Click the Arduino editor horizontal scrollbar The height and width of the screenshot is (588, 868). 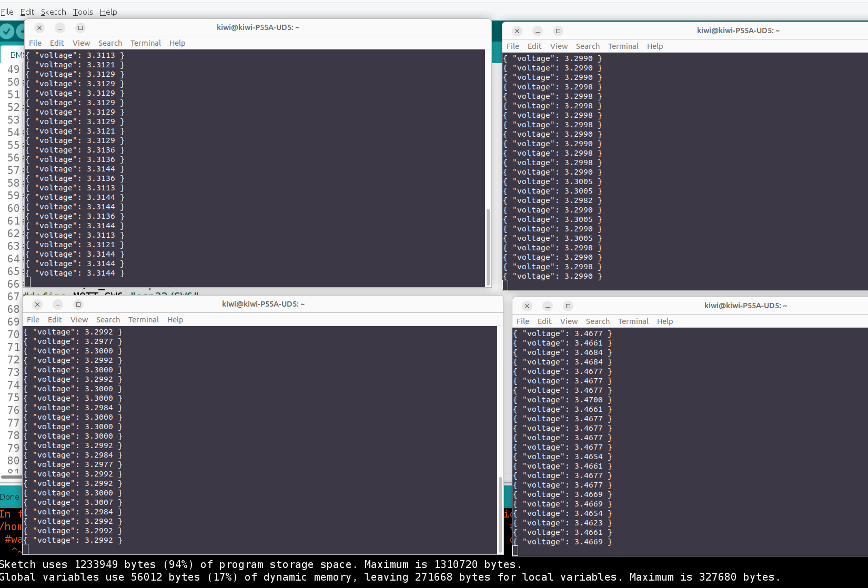[12, 477]
